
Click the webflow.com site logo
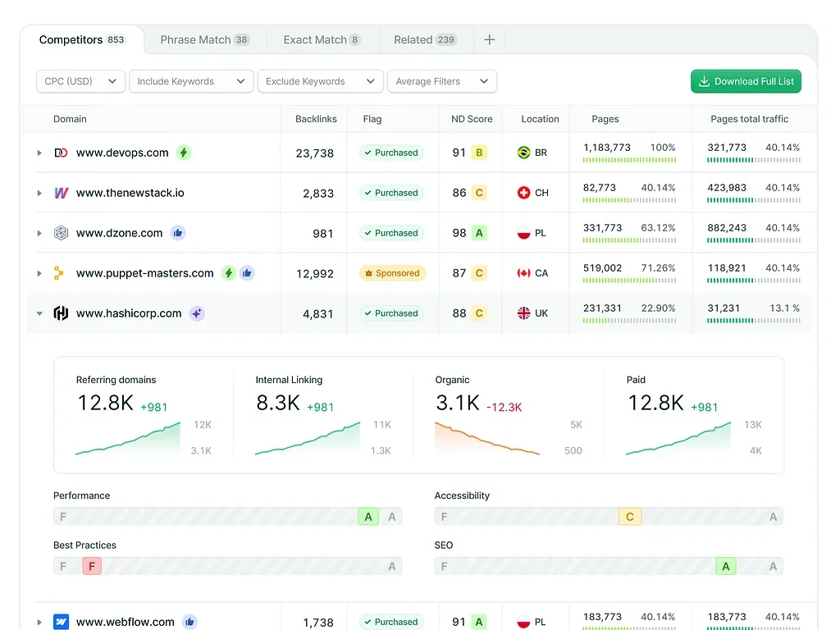[61, 622]
